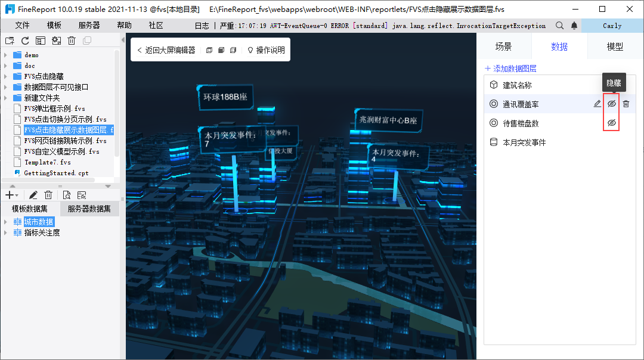Click the preview dataset icon with magnifier
The width and height of the screenshot is (644, 360).
[66, 195]
